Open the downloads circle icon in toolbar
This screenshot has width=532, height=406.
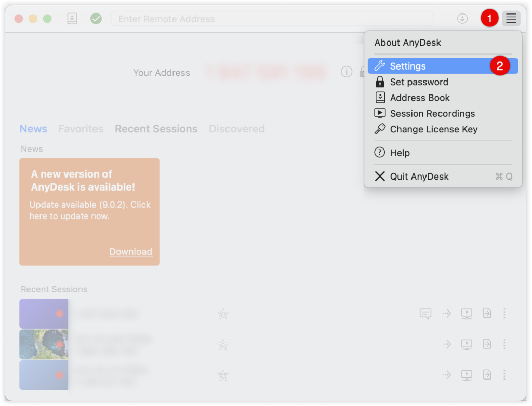(x=462, y=18)
